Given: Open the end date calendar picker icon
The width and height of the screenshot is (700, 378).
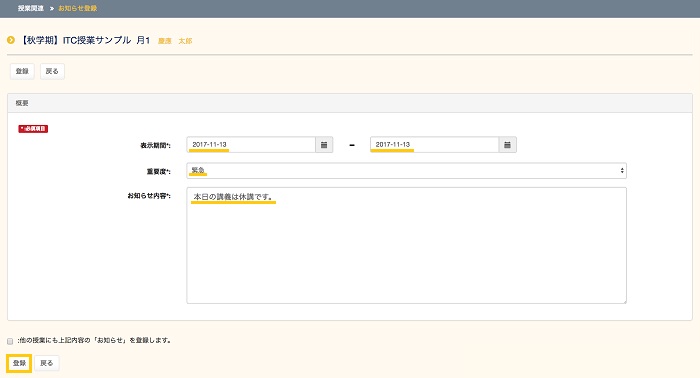Looking at the screenshot, I should (x=507, y=145).
